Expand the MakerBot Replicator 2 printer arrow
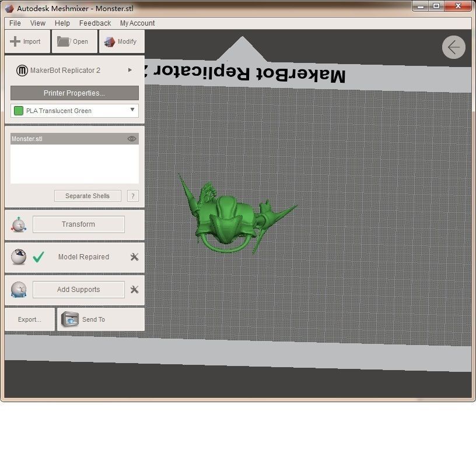Screen dimensions: 476x454 130,70
